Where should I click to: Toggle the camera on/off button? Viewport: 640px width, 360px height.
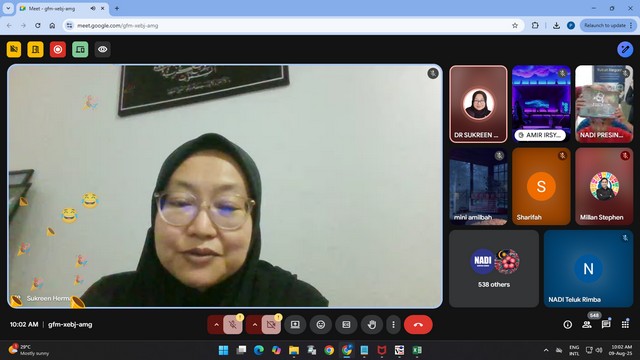[x=271, y=325]
